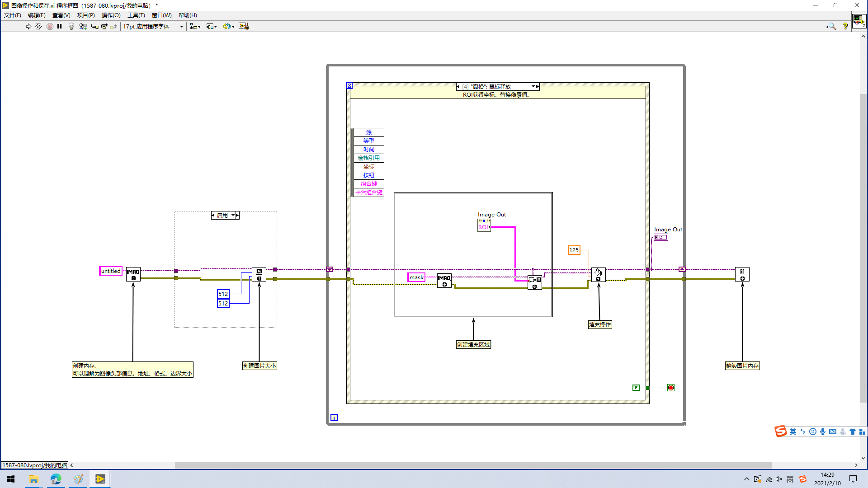This screenshot has height=488, width=868.
Task: Toggle the False boolean constant in the loop
Action: click(x=636, y=388)
